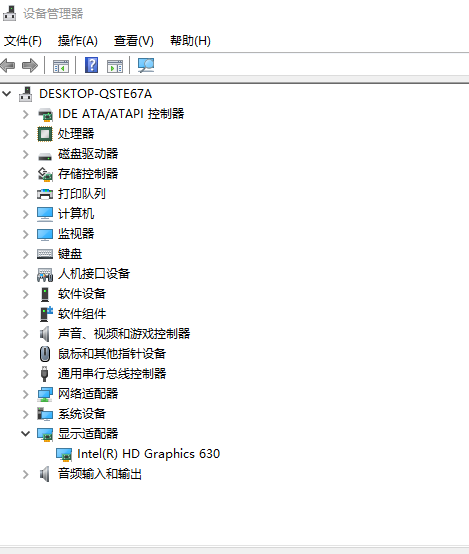Expand the 人机接口设备 node
This screenshot has height=554, width=469.
25,274
